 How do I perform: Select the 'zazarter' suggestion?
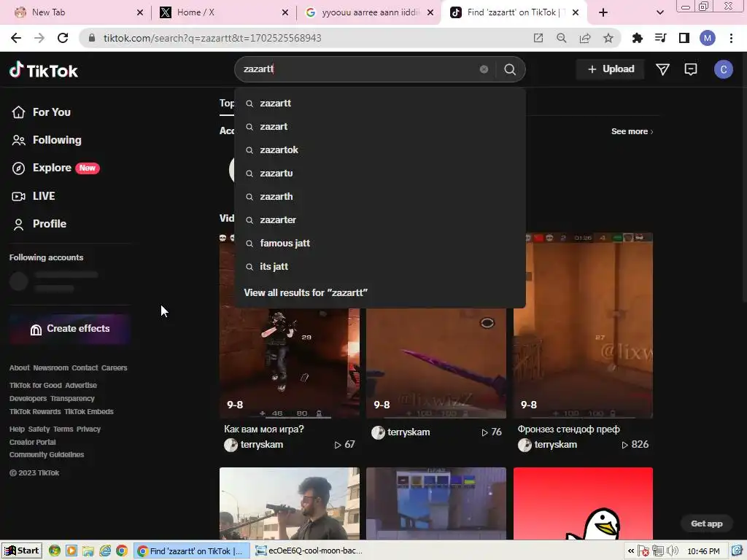[379, 220]
